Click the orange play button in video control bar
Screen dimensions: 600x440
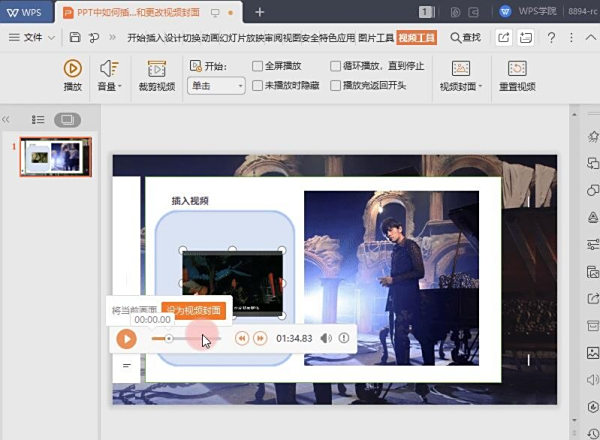pos(126,339)
